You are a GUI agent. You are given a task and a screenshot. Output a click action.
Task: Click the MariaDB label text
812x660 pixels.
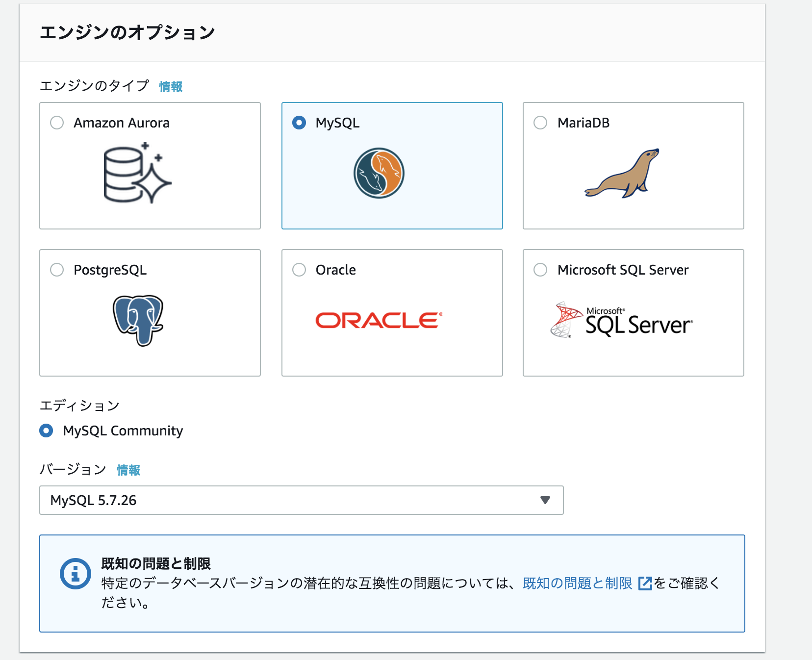pyautogui.click(x=584, y=123)
